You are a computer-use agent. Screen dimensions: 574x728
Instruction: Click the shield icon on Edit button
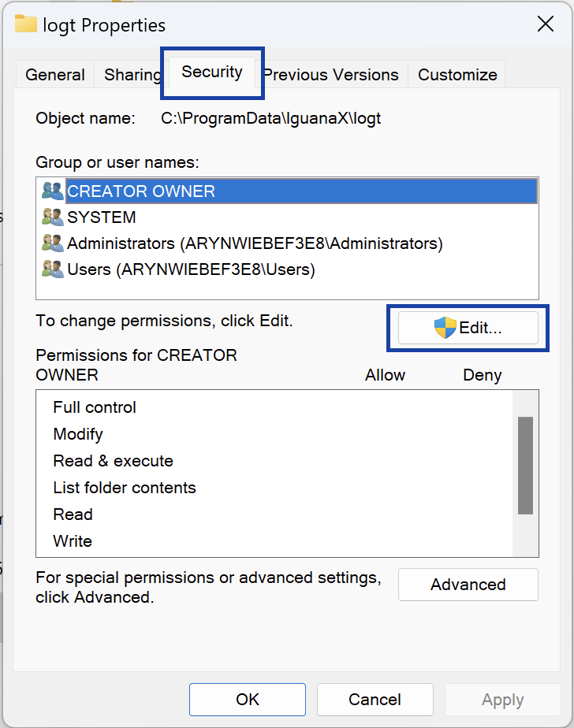coord(445,329)
